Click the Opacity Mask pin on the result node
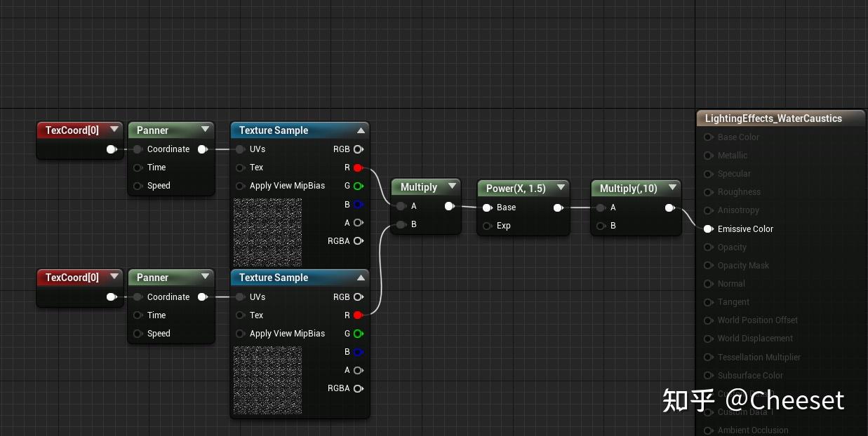 tap(707, 265)
